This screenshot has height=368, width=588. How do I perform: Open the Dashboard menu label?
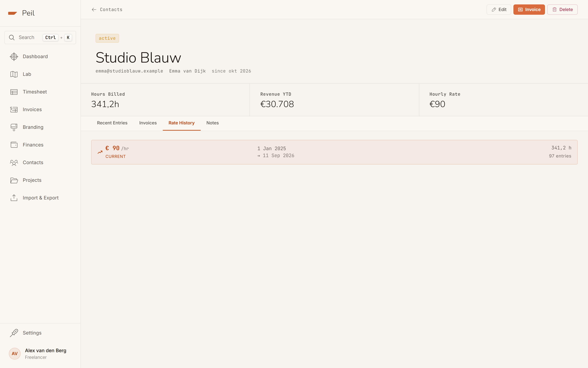tap(35, 56)
